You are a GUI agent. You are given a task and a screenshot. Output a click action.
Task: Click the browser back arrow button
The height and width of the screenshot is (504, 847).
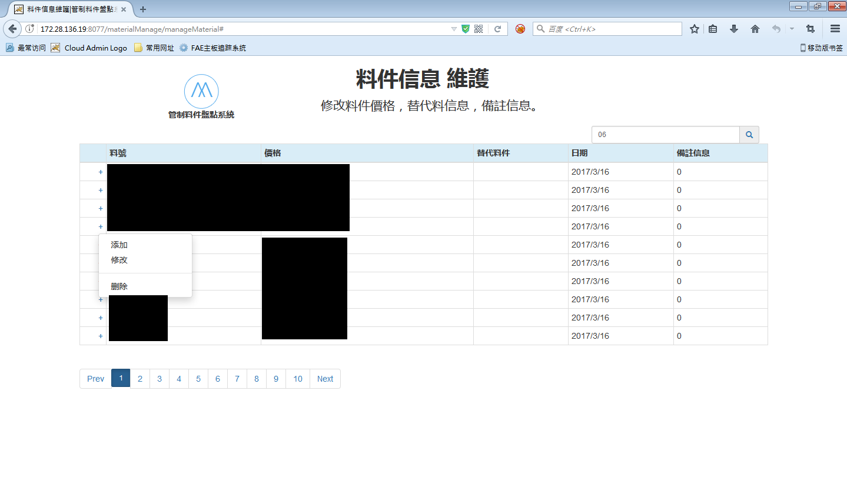[x=12, y=29]
